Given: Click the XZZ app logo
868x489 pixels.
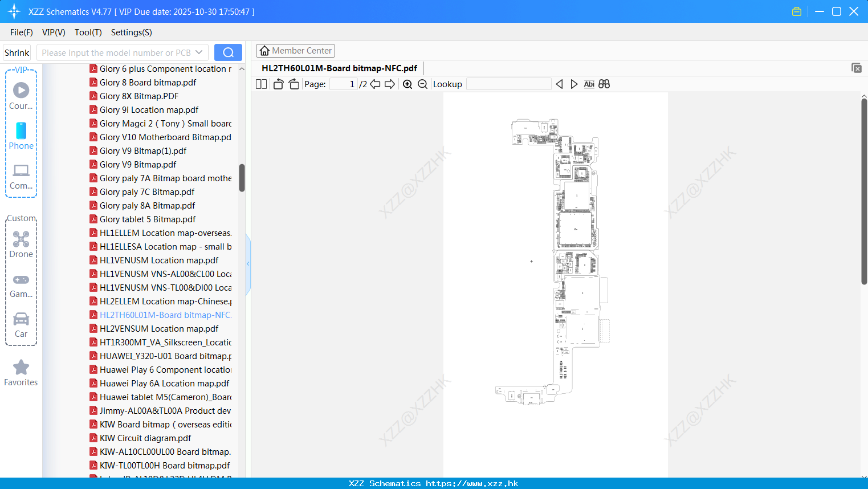Looking at the screenshot, I should 14,11.
